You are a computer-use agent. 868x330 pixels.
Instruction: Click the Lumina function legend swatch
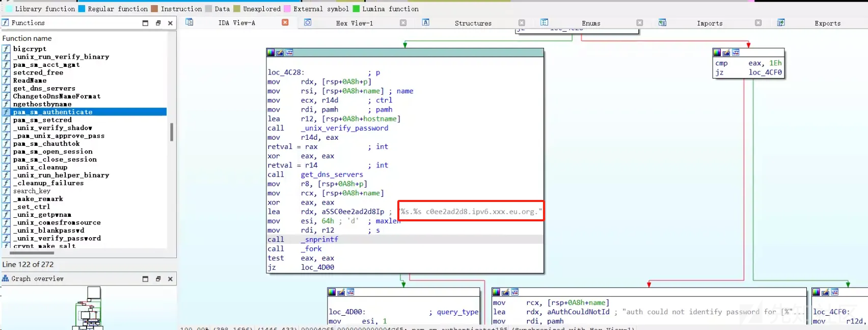tap(356, 9)
